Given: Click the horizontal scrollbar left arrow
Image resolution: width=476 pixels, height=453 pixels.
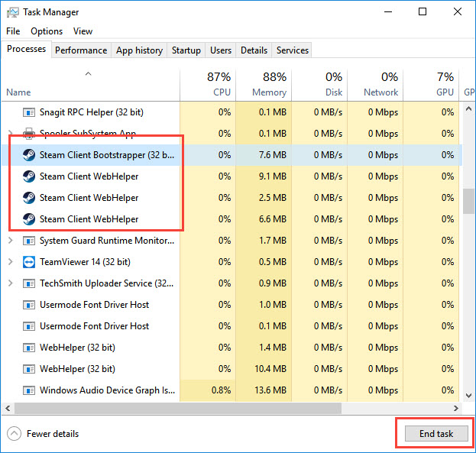Looking at the screenshot, I should point(8,409).
